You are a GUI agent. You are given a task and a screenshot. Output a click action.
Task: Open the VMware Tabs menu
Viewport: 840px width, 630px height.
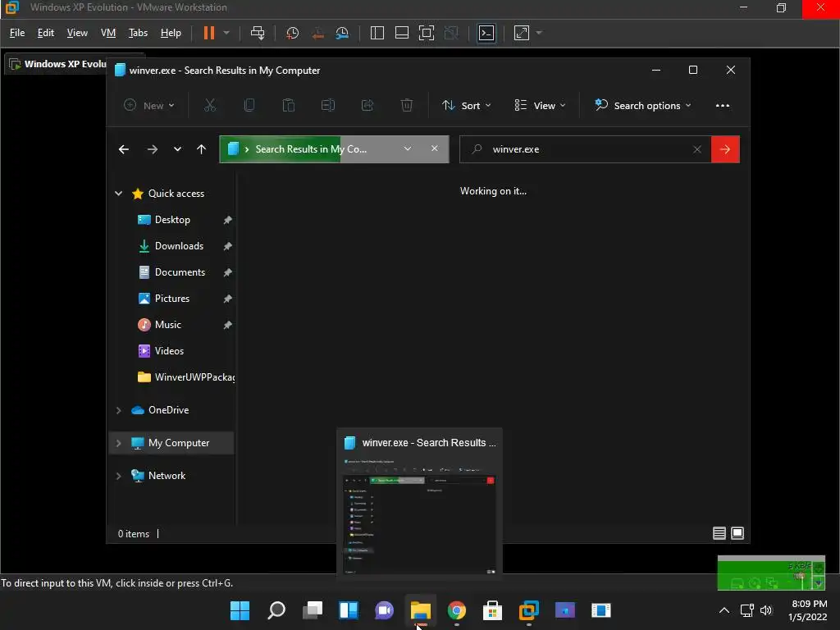click(x=138, y=33)
